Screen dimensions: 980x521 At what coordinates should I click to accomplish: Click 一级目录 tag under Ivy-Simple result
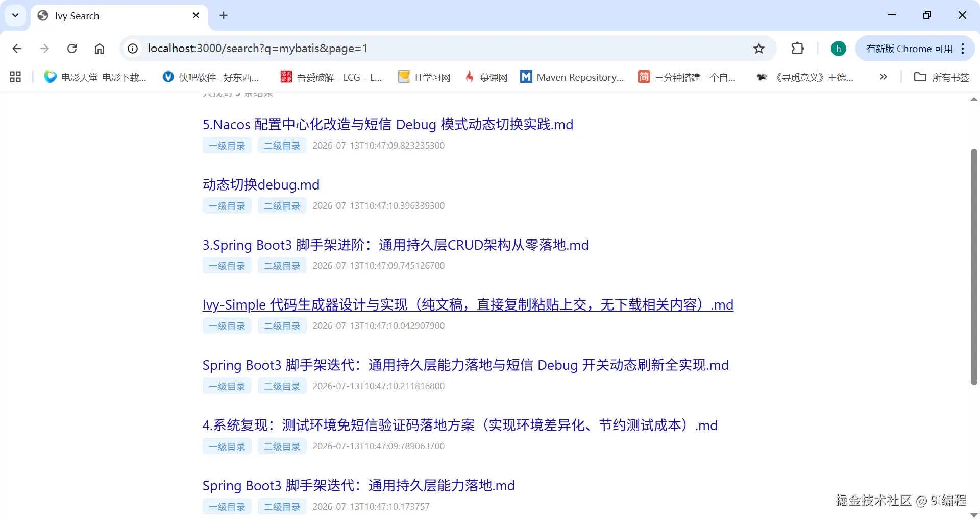(x=227, y=326)
